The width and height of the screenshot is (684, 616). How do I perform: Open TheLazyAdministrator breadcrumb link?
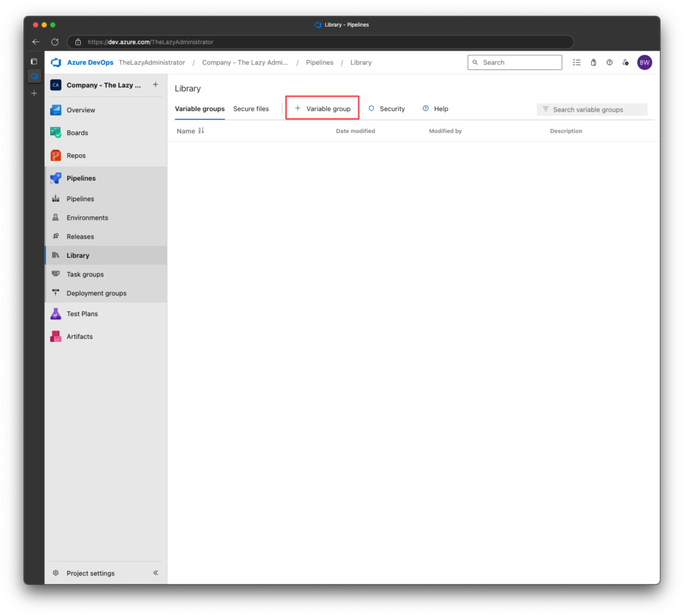coord(152,62)
